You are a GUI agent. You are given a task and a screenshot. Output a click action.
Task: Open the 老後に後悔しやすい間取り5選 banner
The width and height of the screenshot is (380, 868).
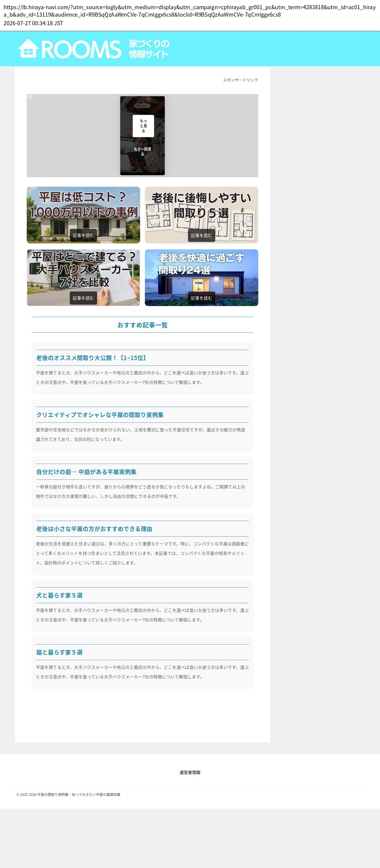pyautogui.click(x=202, y=215)
